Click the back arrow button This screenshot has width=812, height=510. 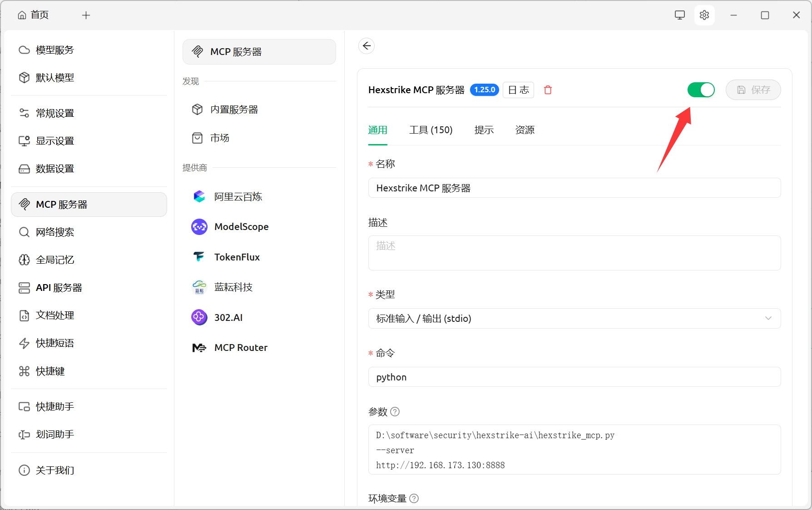366,46
